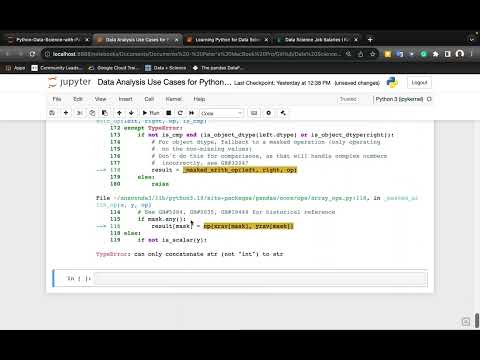This screenshot has height=360, width=480.
Task: Open the Kernel menu
Action: coord(174,99)
